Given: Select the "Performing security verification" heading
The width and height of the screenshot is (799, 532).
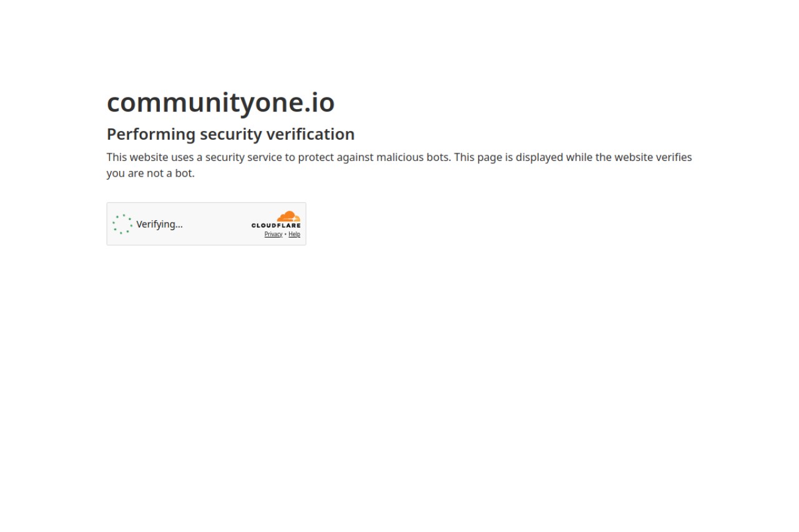Looking at the screenshot, I should pos(231,134).
